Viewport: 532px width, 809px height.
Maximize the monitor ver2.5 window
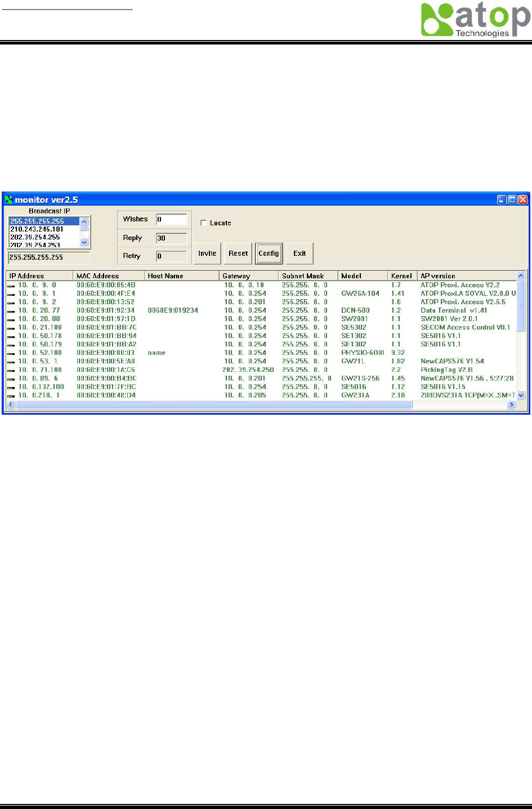coord(512,199)
